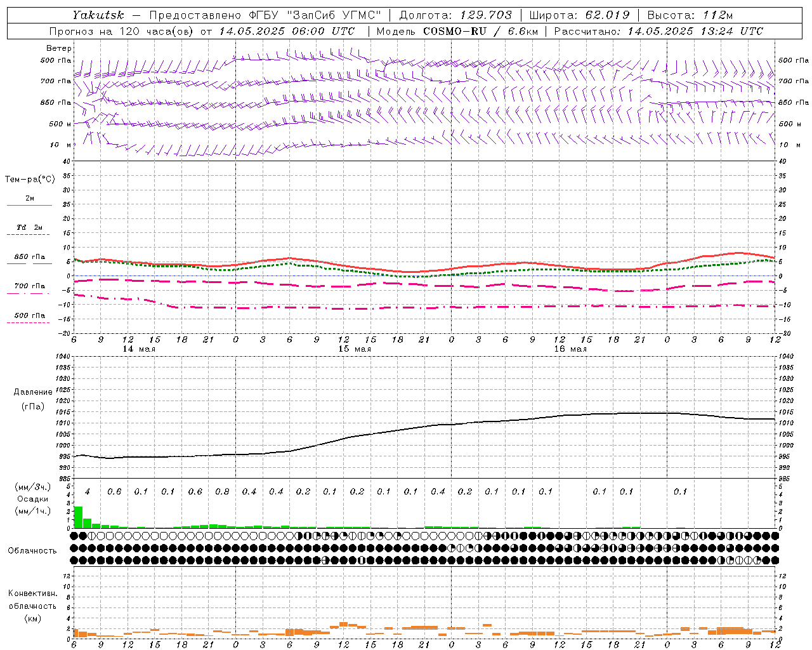
Task: Click -20 on the left temperature axis
Action: (x=65, y=333)
